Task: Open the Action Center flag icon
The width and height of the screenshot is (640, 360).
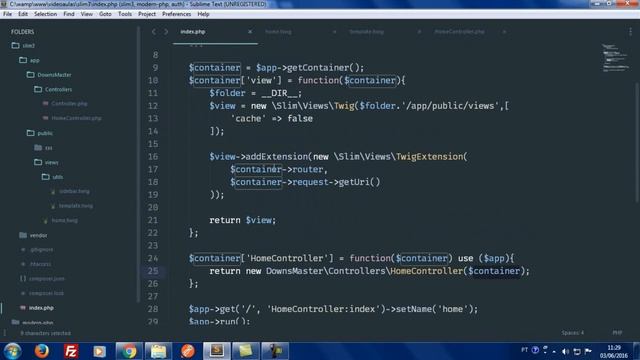Action: coord(588,351)
